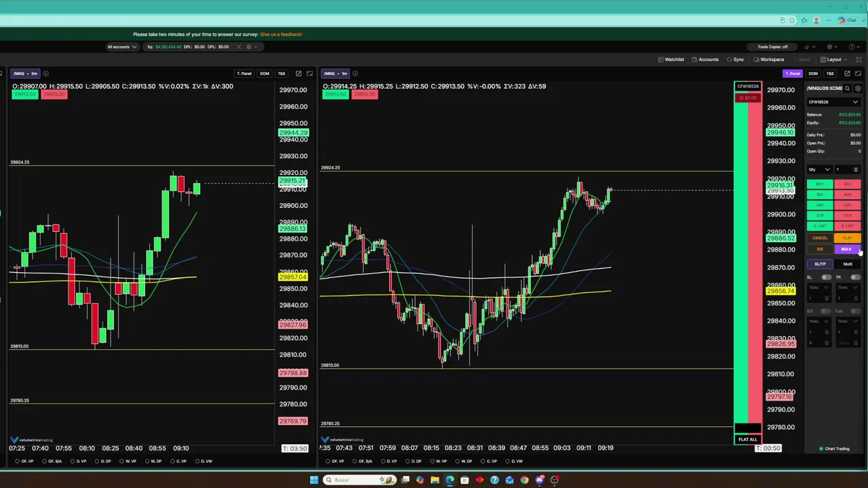Open the B/E Ticks unit dropdown
The width and height of the screenshot is (868, 488).
[819, 321]
